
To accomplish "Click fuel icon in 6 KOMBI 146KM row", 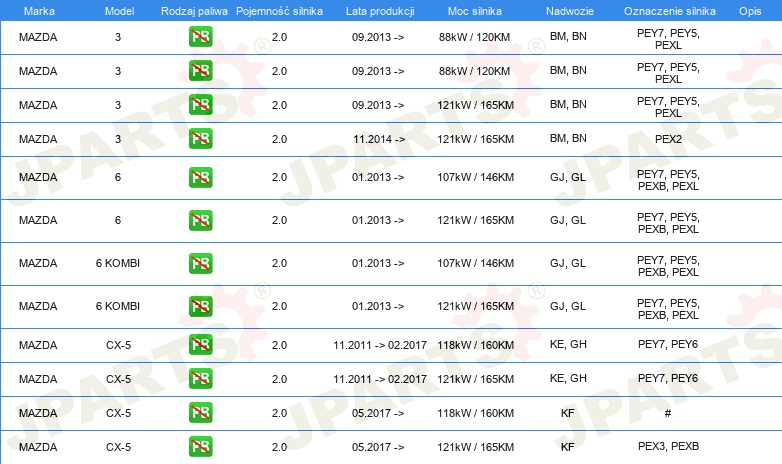I will tap(200, 263).
